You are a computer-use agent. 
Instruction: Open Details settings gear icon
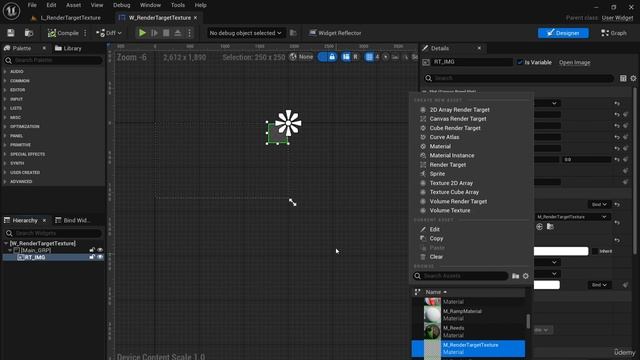pos(633,78)
